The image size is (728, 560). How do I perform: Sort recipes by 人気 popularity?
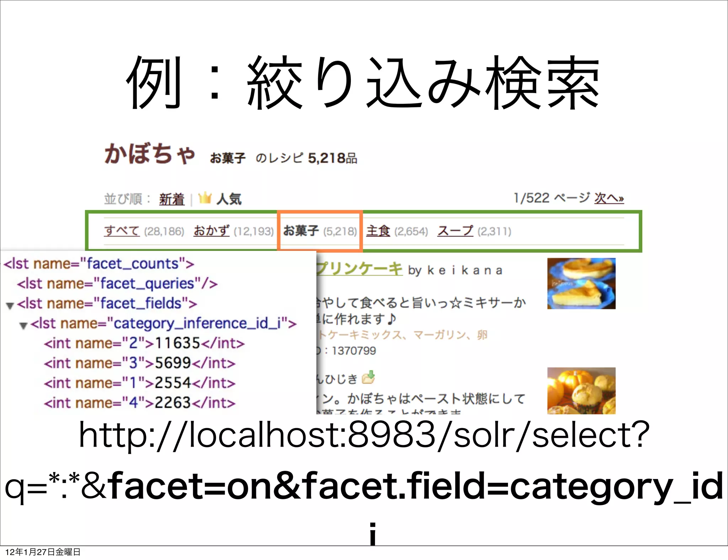pyautogui.click(x=229, y=199)
